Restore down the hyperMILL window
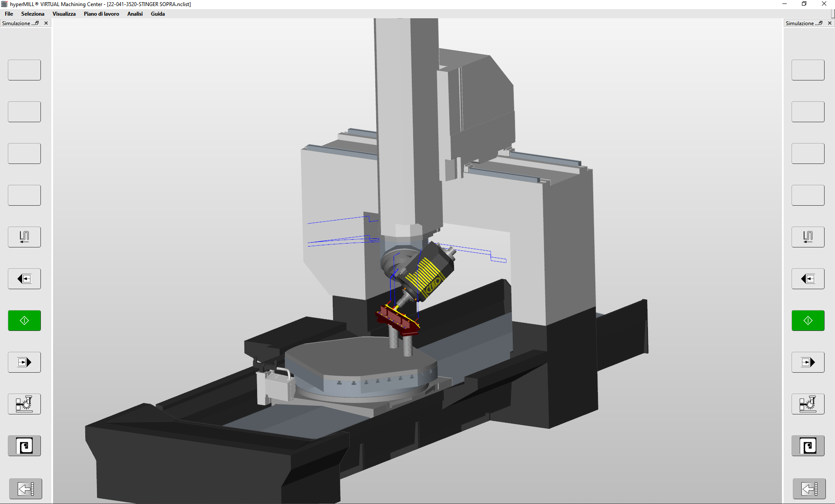 pyautogui.click(x=804, y=4)
